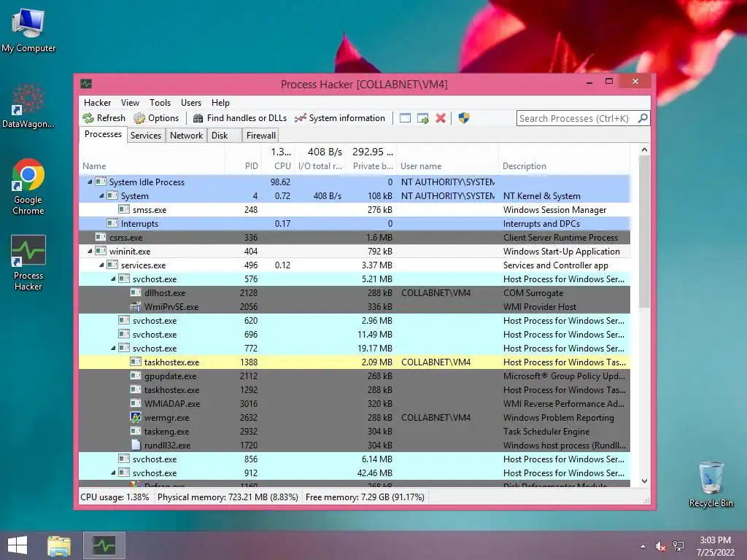Switch to the Services tab

tap(146, 136)
